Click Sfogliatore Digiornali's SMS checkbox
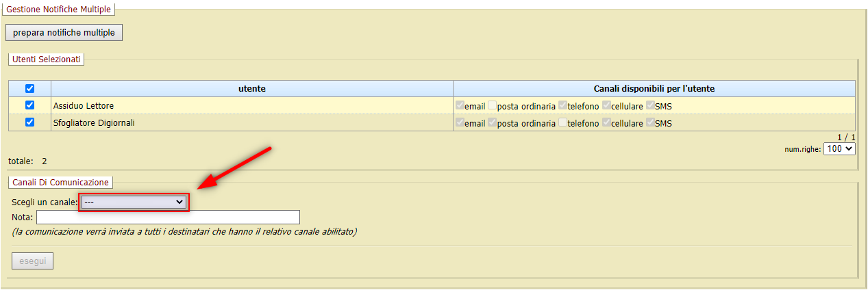This screenshot has width=868, height=290. 650,122
